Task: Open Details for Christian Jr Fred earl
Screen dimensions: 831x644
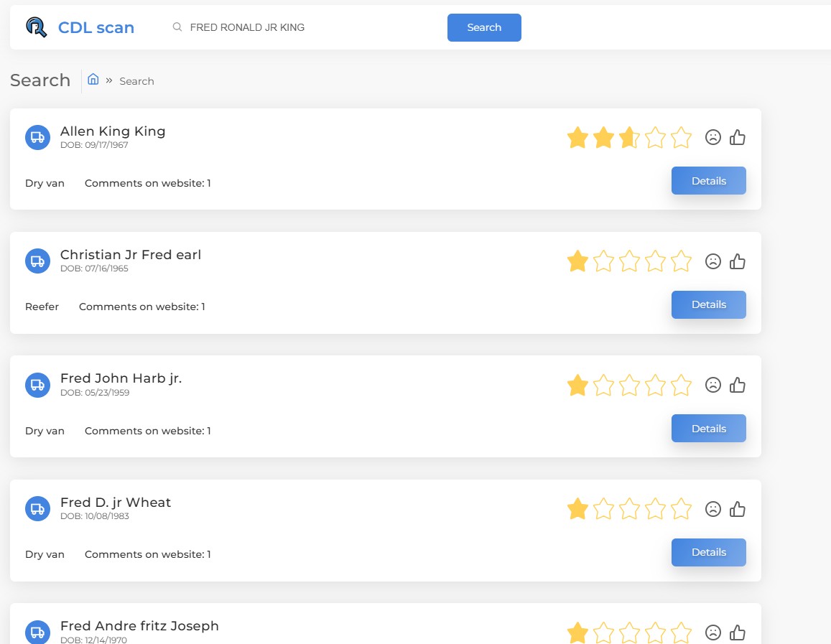Action: [x=708, y=304]
